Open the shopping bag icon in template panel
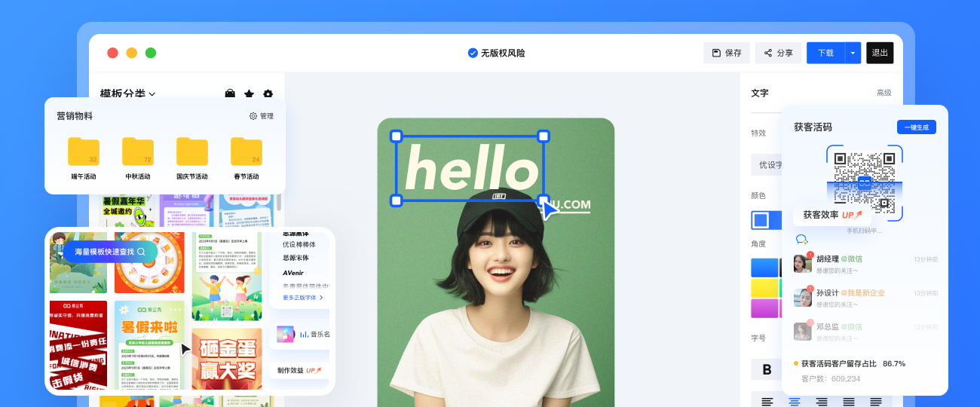 coord(230,94)
